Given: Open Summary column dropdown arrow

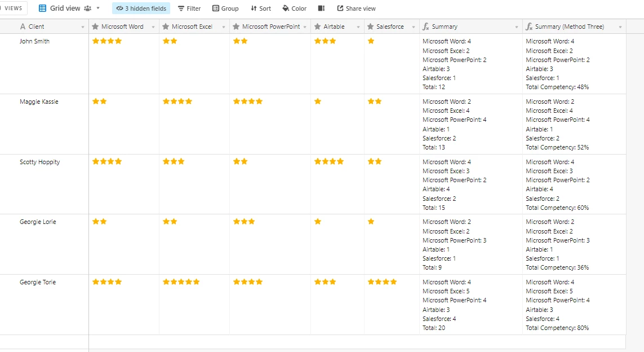Looking at the screenshot, I should (x=516, y=27).
